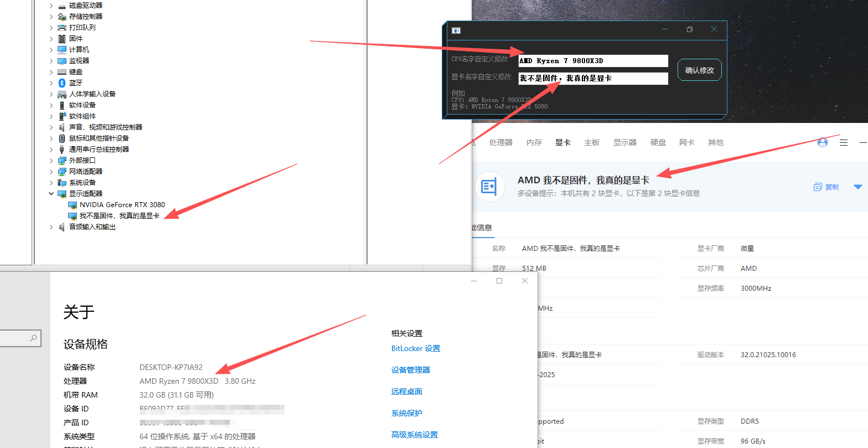Open the hamburger menu in hardware info app
This screenshot has height=448, width=868.
click(x=844, y=143)
